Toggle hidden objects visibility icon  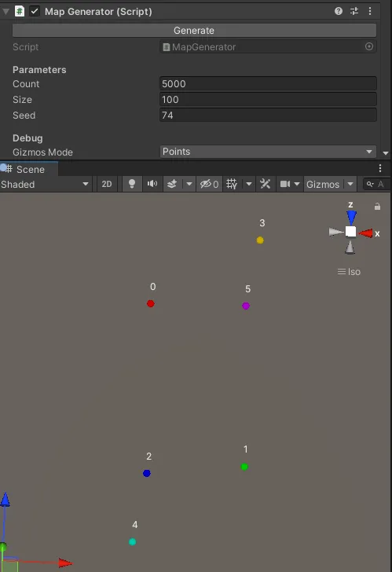pos(209,184)
